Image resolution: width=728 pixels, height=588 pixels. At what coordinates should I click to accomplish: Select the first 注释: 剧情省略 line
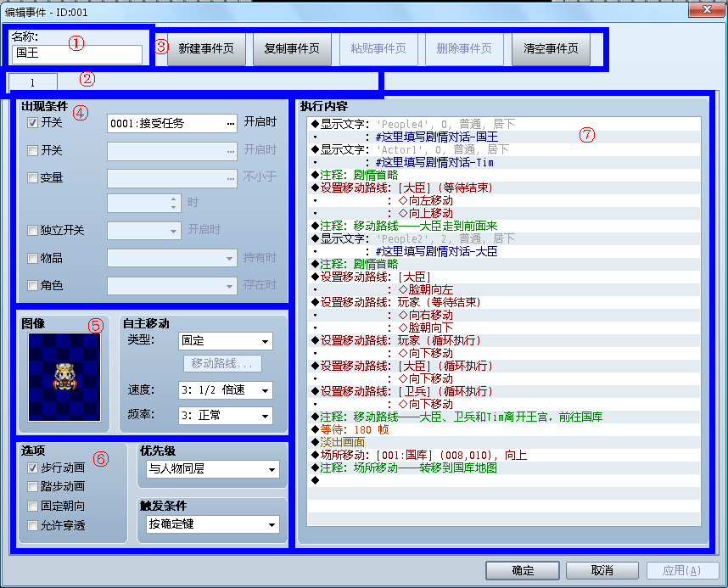(x=504, y=175)
